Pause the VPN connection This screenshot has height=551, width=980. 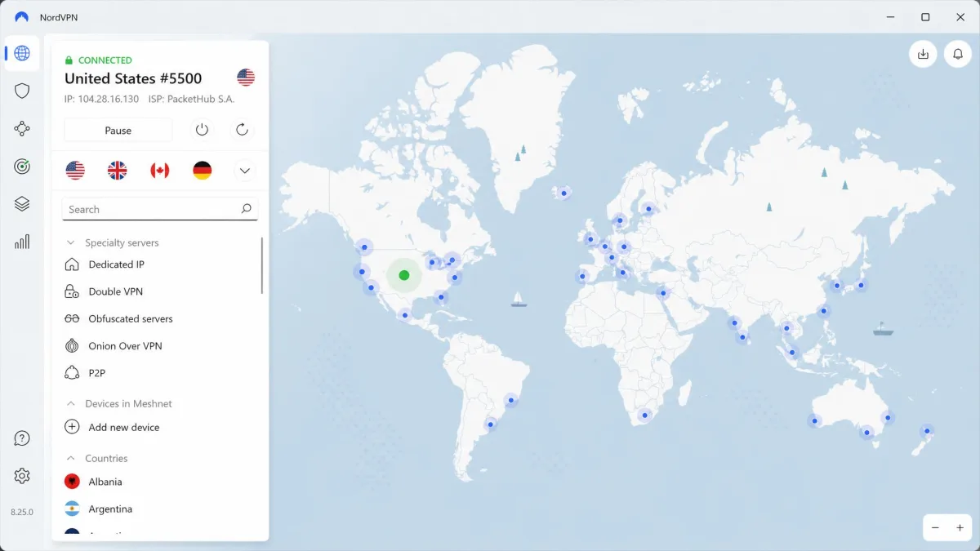pyautogui.click(x=118, y=130)
